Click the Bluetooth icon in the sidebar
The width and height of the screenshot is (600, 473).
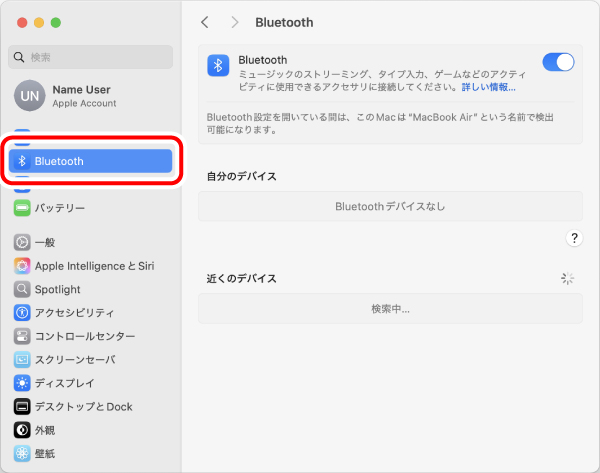coord(22,161)
